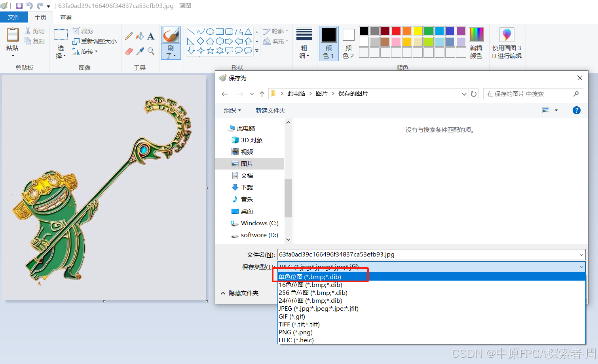Click the Cut (剪切) button

point(35,31)
